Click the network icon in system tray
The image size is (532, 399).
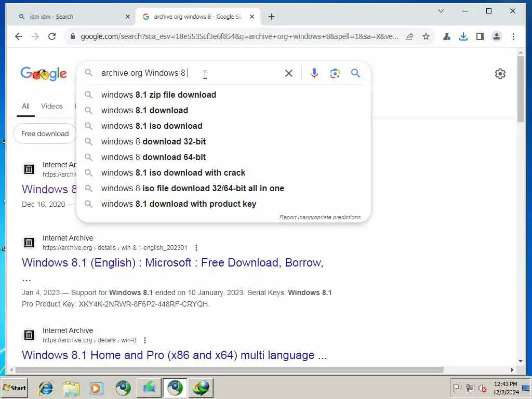point(470,388)
